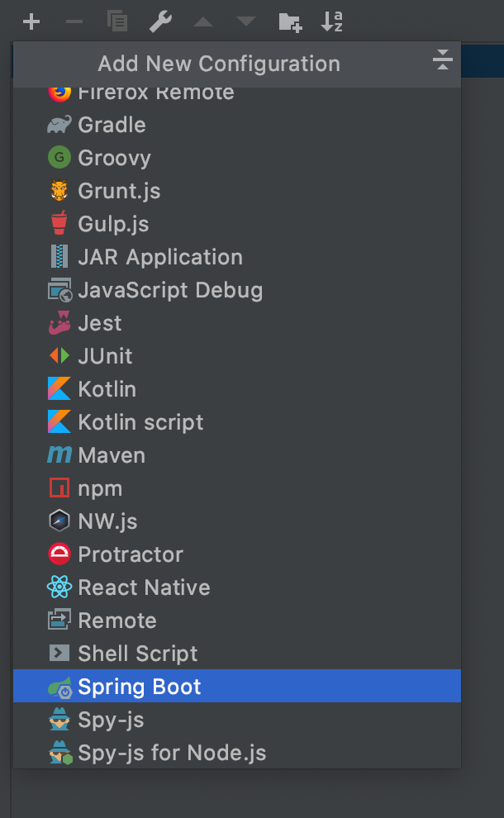The height and width of the screenshot is (818, 504).
Task: Pick the Kotlin text label
Action: pos(107,389)
